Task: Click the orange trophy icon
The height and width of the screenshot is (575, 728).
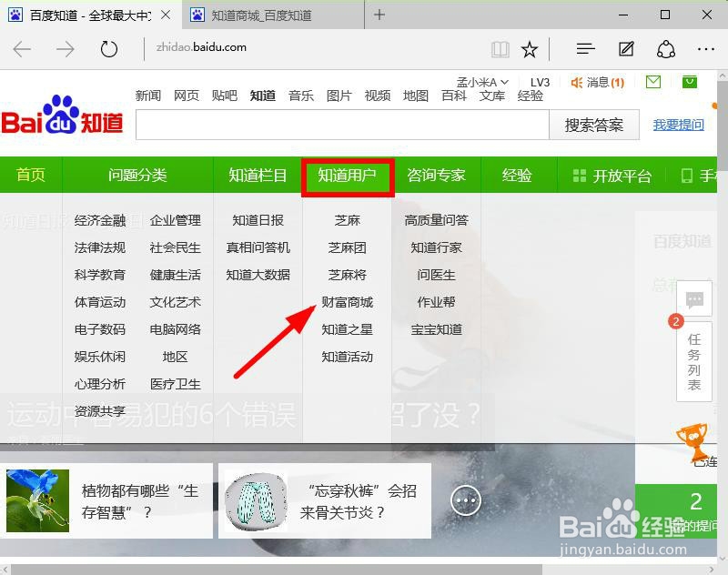Action: (693, 440)
